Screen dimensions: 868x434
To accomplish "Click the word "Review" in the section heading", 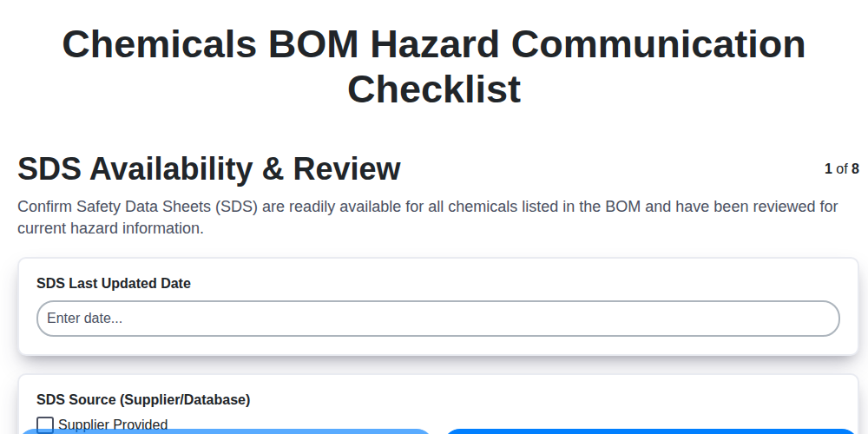I will tap(346, 169).
